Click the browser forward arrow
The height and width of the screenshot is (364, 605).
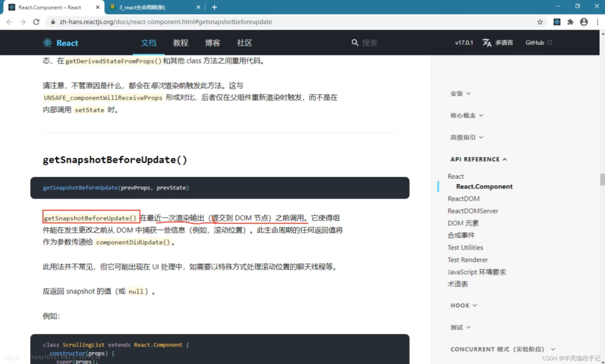pyautogui.click(x=23, y=22)
